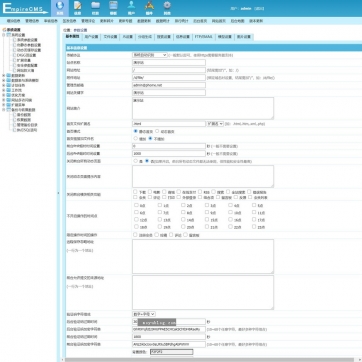Open 安全参数配置 in the tree
362x362 pixels.
[x=27, y=66]
